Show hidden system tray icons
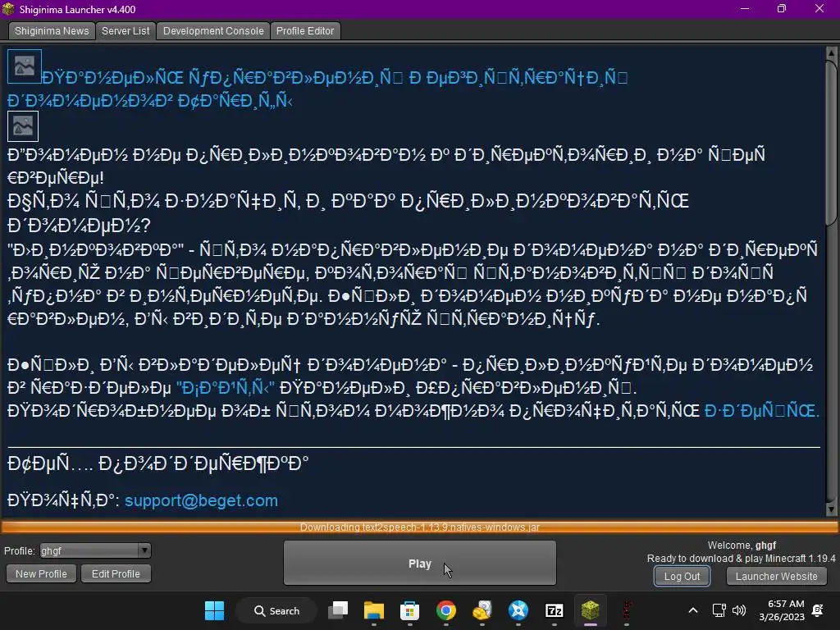The height and width of the screenshot is (630, 840). (692, 610)
